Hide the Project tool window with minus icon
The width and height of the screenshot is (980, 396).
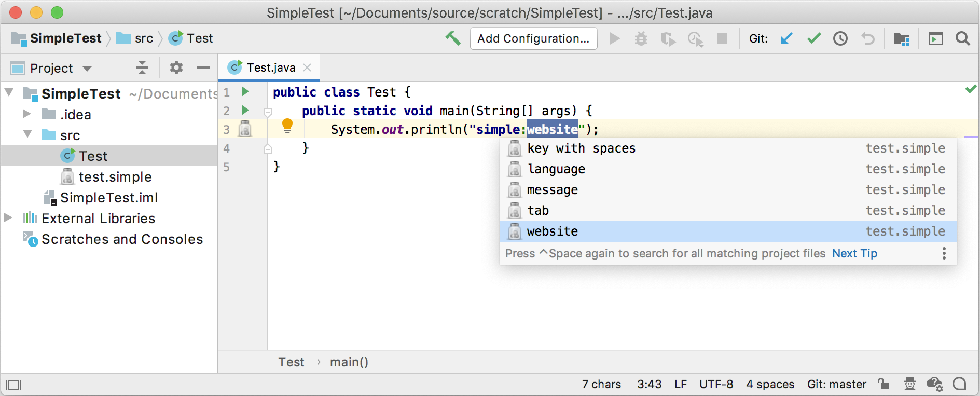(x=203, y=67)
